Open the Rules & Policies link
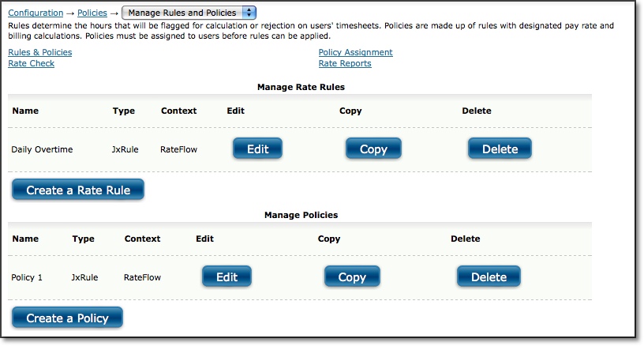Image resolution: width=644 pixels, height=346 pixels. click(x=39, y=52)
